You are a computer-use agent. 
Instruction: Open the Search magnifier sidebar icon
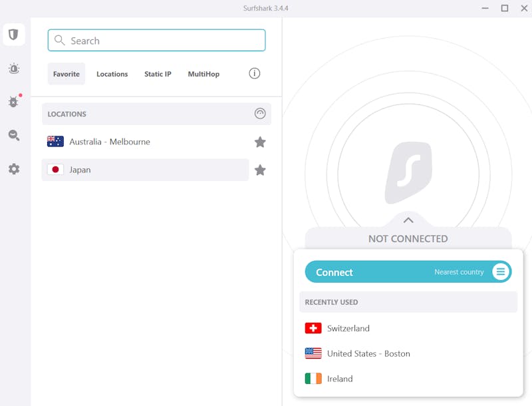click(x=13, y=136)
